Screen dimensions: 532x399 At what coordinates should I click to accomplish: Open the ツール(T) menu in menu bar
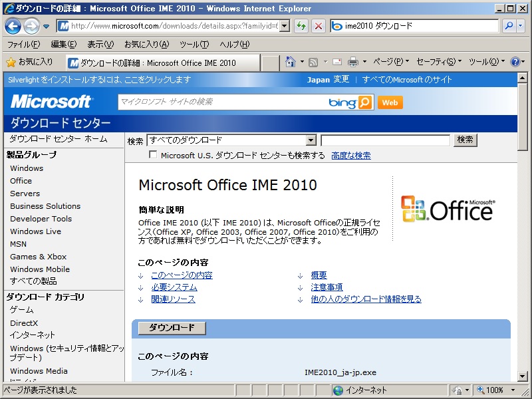[x=194, y=45]
